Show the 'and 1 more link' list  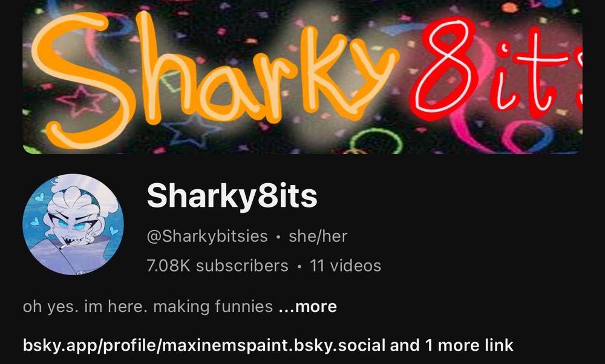tap(451, 345)
